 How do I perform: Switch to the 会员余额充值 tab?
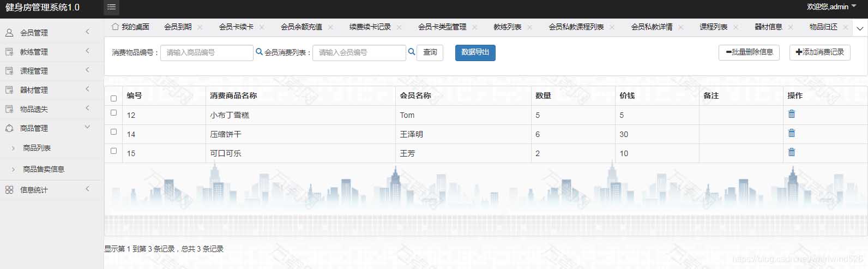click(x=302, y=27)
